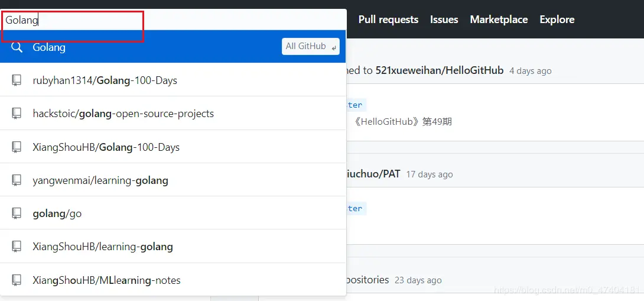Screen dimensions: 644x301
Task: Choose the rubyhan1314/Golang-100-Days suggestion
Action: tap(105, 80)
